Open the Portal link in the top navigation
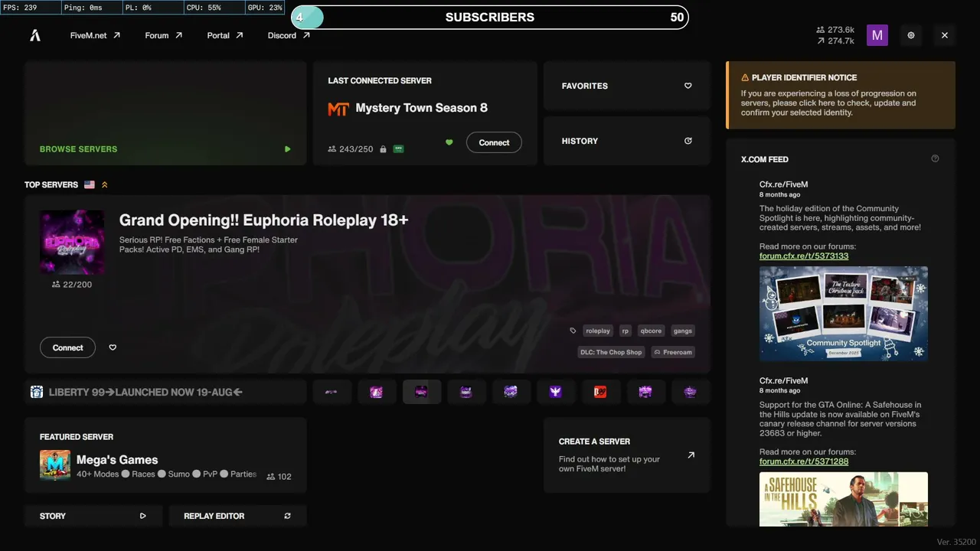The height and width of the screenshot is (551, 980). coord(225,35)
